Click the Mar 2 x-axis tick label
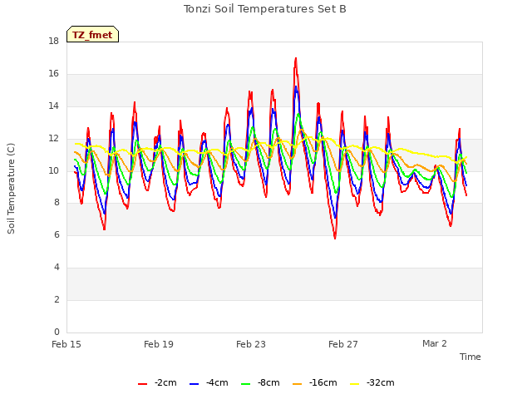The image size is (532, 399). [x=435, y=343]
